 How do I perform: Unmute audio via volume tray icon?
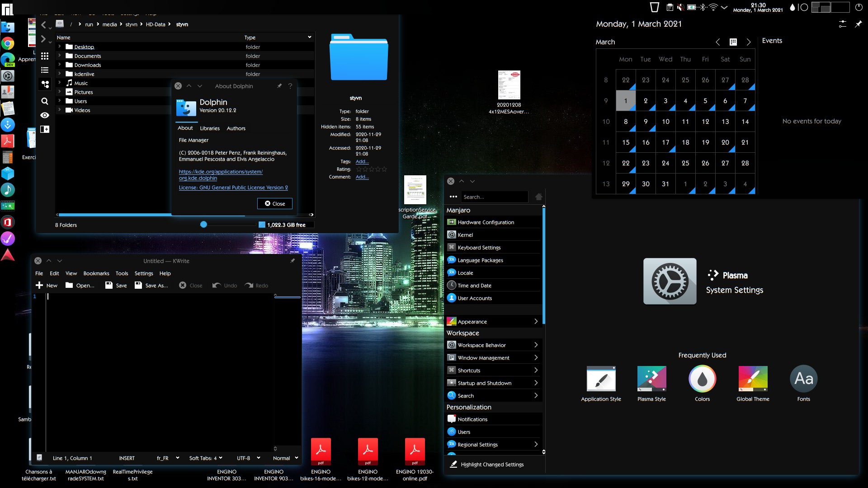[680, 7]
